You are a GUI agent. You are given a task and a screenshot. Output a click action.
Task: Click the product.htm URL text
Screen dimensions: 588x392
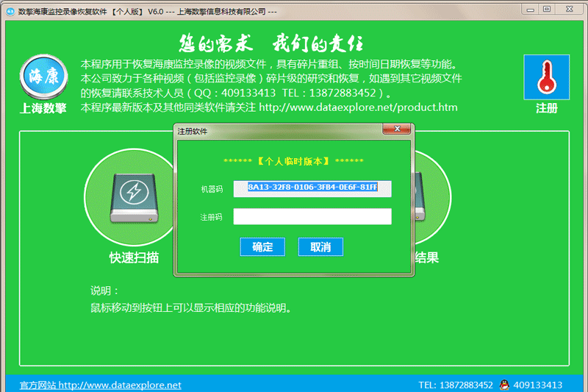click(358, 107)
